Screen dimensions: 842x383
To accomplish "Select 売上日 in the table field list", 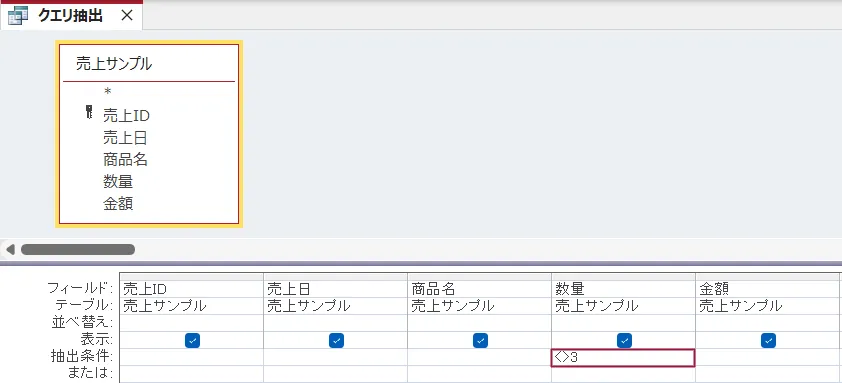I will (125, 138).
